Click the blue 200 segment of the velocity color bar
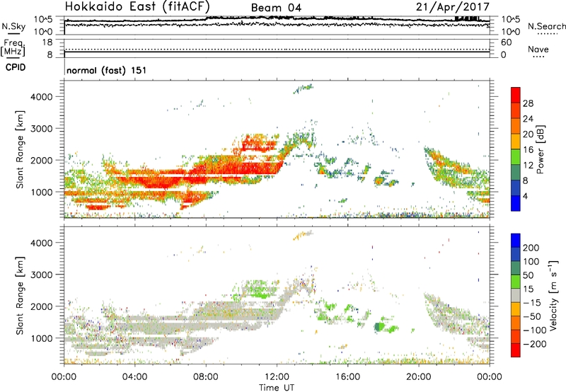This screenshot has height=392, width=566. coord(516,241)
